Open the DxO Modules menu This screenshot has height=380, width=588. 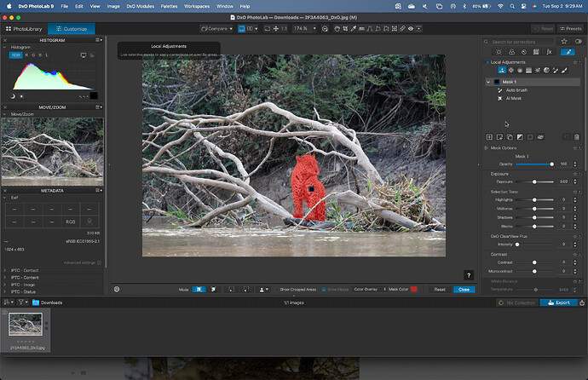point(137,5)
